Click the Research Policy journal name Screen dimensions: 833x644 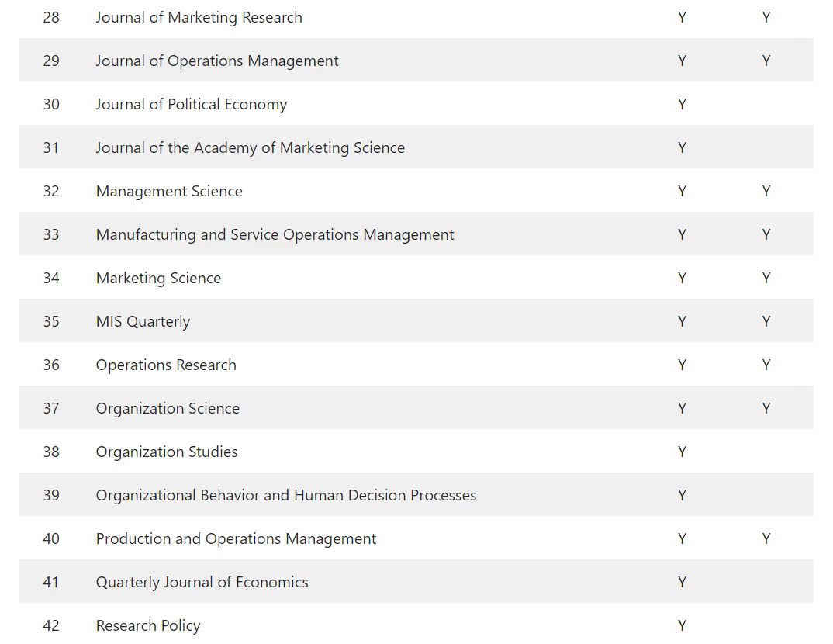click(x=148, y=626)
